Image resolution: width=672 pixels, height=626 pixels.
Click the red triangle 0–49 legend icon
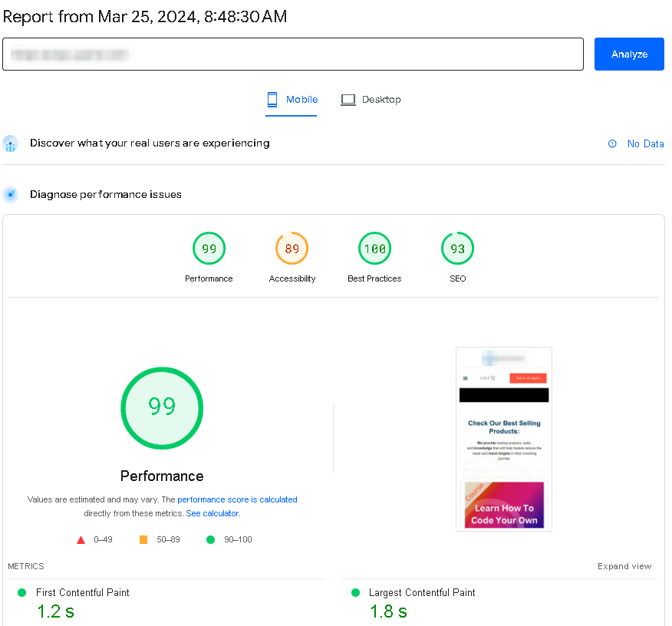coord(81,540)
